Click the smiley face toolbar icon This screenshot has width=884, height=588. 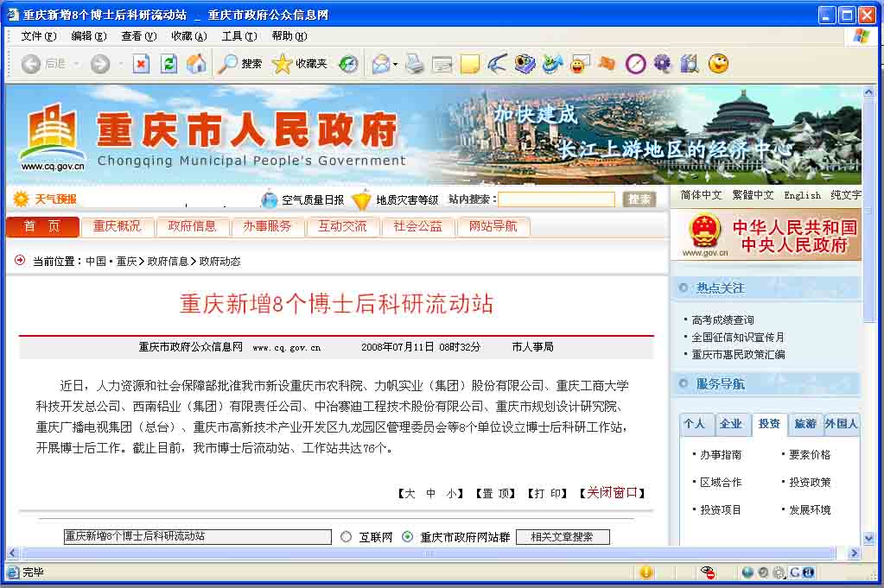coord(718,63)
